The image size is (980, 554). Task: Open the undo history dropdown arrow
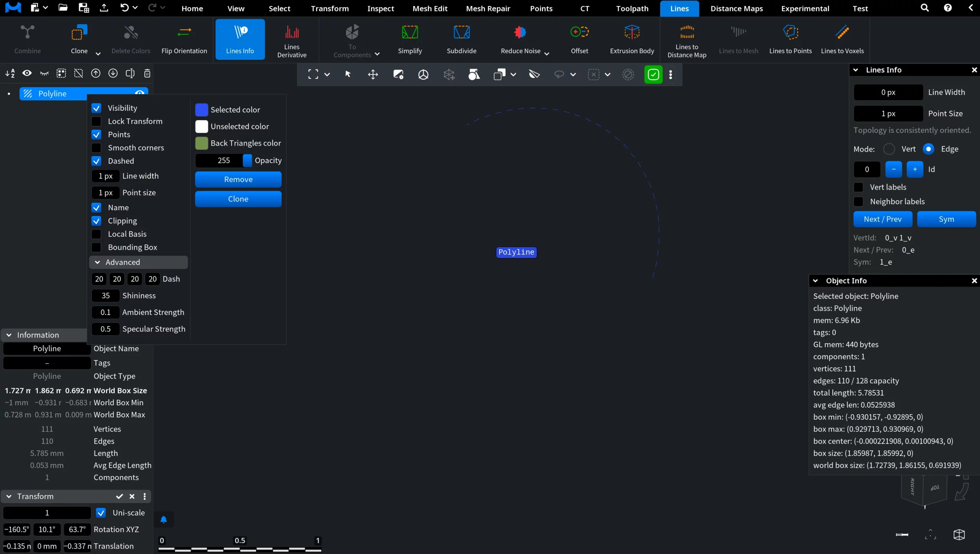point(135,8)
